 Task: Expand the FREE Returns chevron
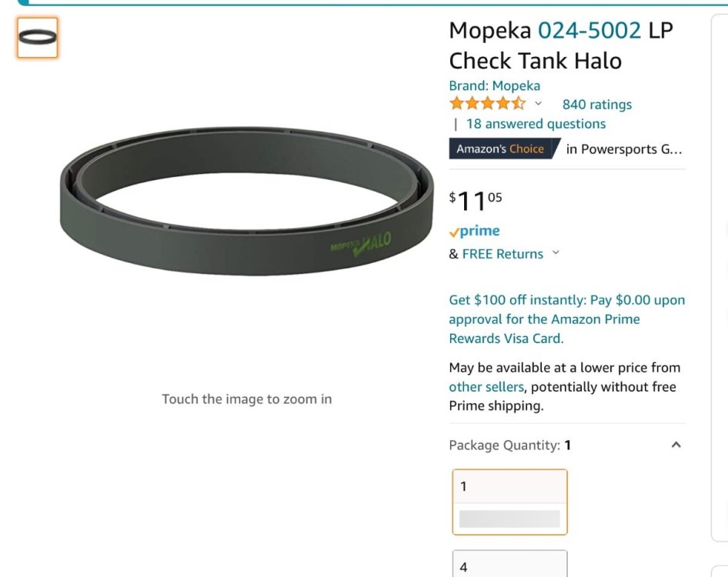point(556,253)
